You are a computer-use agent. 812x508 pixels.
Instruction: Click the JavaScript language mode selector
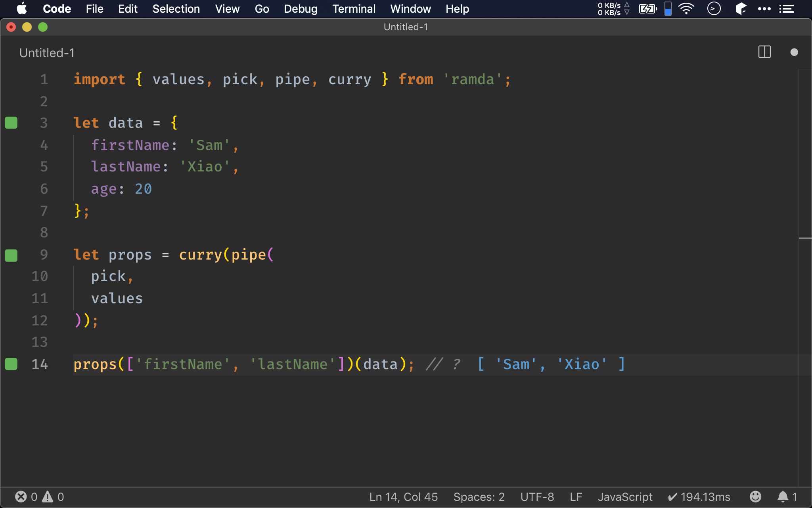pyautogui.click(x=625, y=497)
